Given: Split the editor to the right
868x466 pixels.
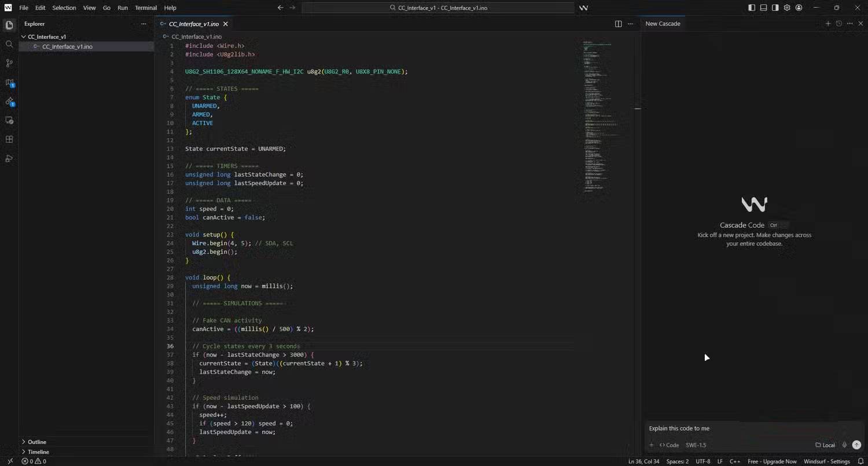Looking at the screenshot, I should click(x=618, y=24).
